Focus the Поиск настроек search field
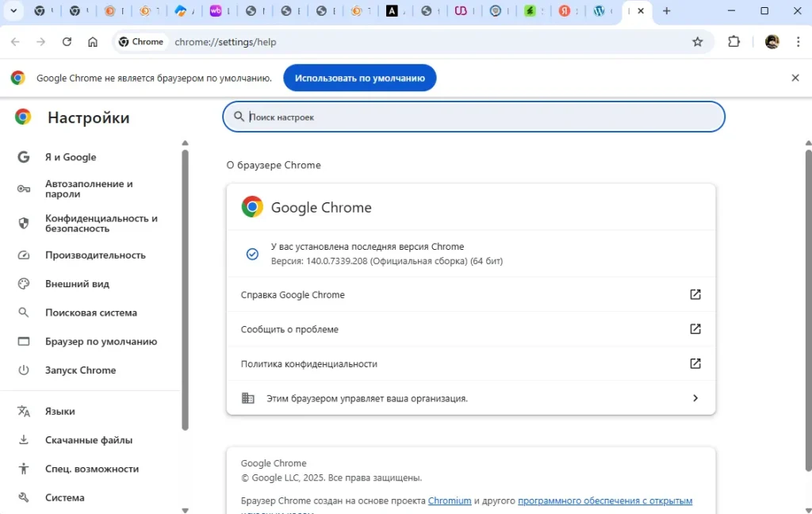This screenshot has height=514, width=812. pyautogui.click(x=476, y=117)
